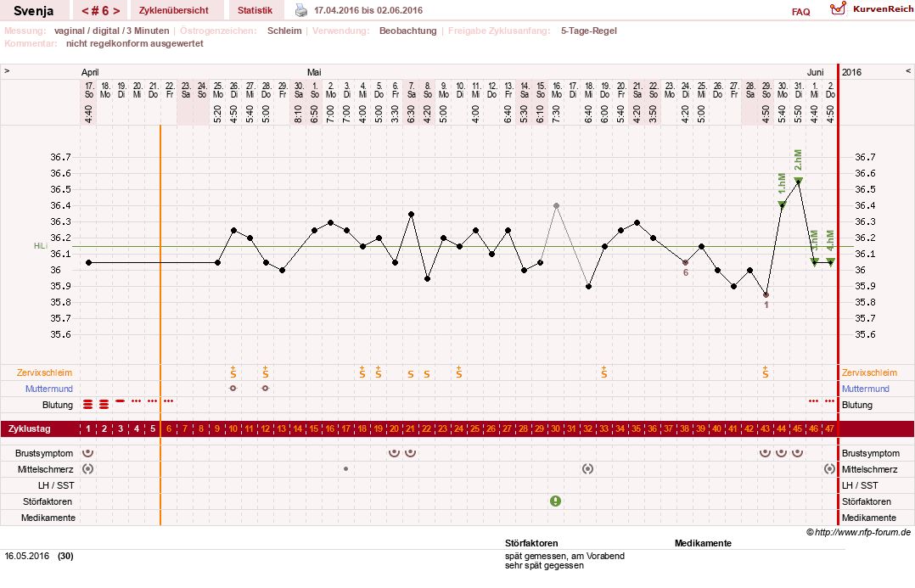This screenshot has width=915, height=588.
Task: Click the 7:30 measurement time on 16 May
Action: [x=556, y=114]
